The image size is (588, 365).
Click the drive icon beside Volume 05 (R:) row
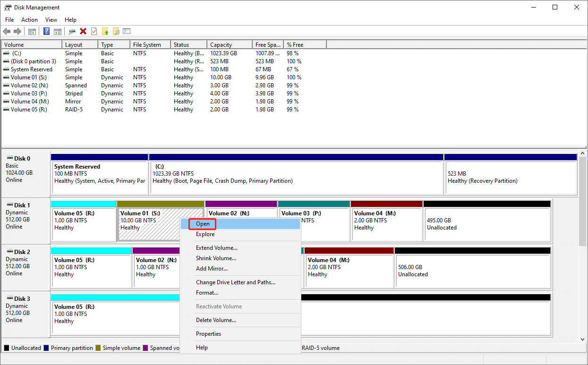pyautogui.click(x=6, y=110)
